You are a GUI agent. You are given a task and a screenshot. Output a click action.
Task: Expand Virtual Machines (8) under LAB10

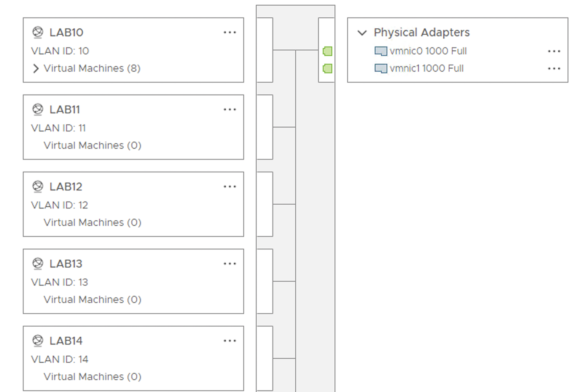36,68
